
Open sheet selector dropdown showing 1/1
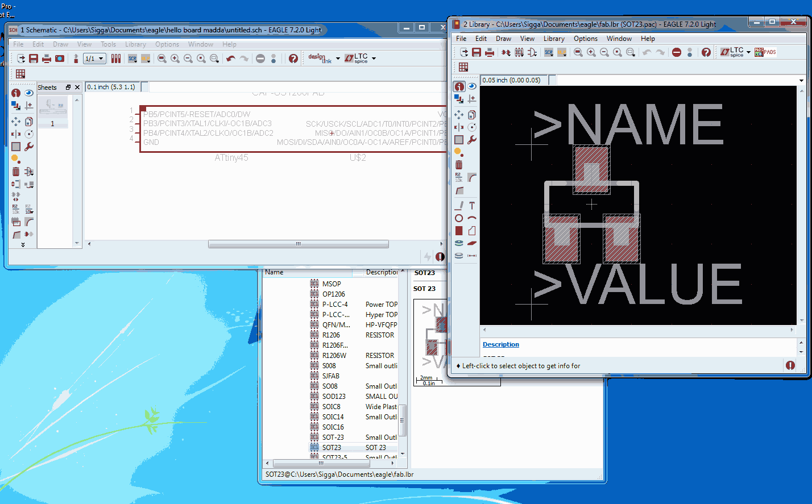[x=94, y=59]
